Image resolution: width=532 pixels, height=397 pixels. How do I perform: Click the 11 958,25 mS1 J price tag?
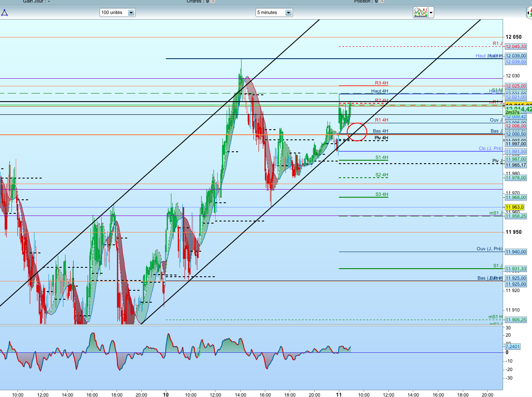pos(515,216)
